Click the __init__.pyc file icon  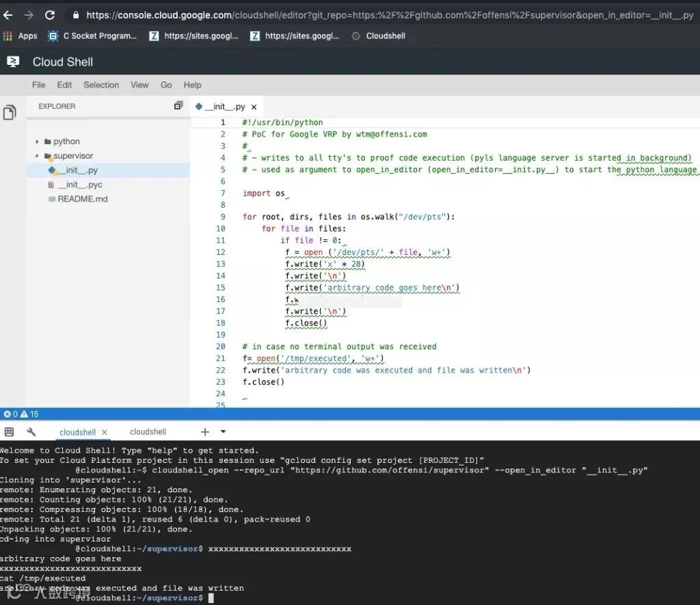(51, 185)
